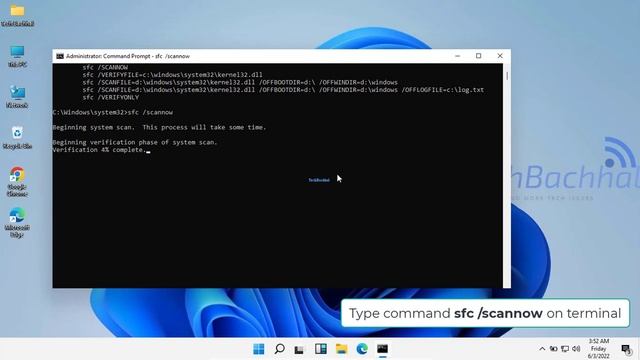Click the sfc /VERIFYFILE example line

(173, 75)
